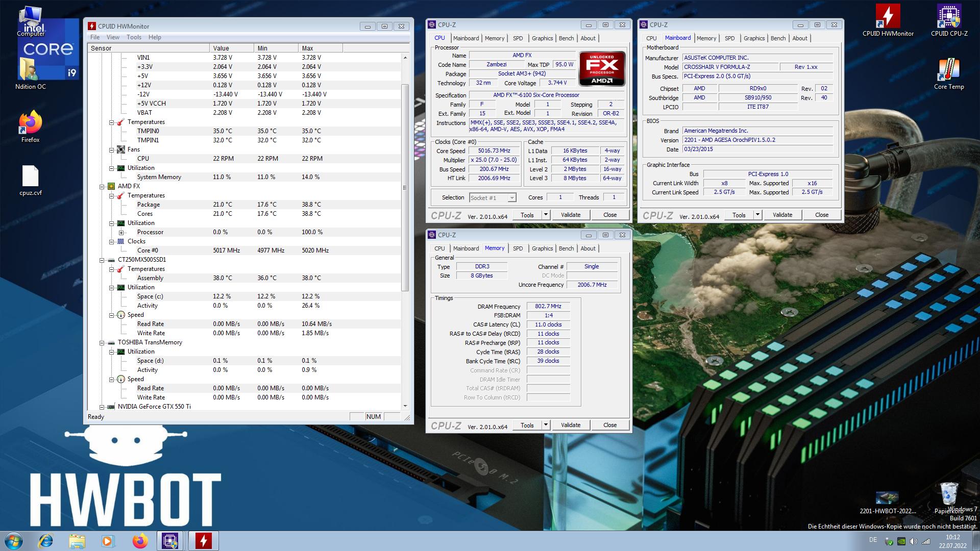
Task: Open File Explorer from the taskbar
Action: tap(77, 541)
